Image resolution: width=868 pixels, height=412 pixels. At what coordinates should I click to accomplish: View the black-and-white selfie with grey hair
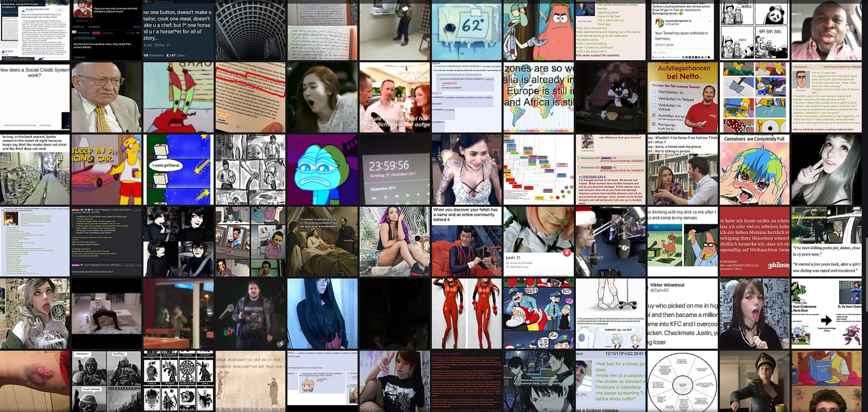click(827, 170)
